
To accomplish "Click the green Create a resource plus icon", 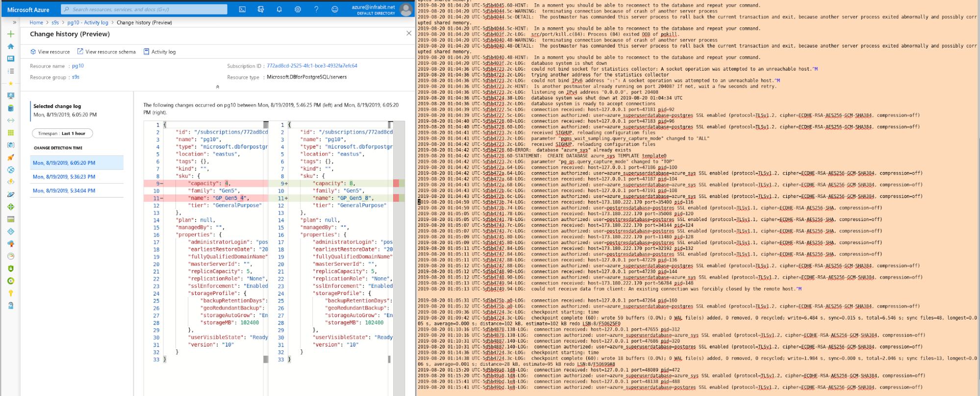I will 11,34.
